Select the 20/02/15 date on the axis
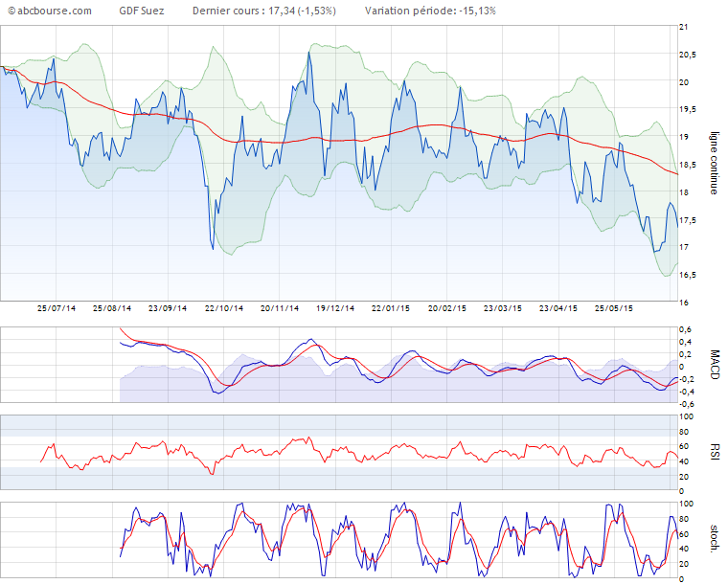The height and width of the screenshot is (584, 728). tap(446, 309)
